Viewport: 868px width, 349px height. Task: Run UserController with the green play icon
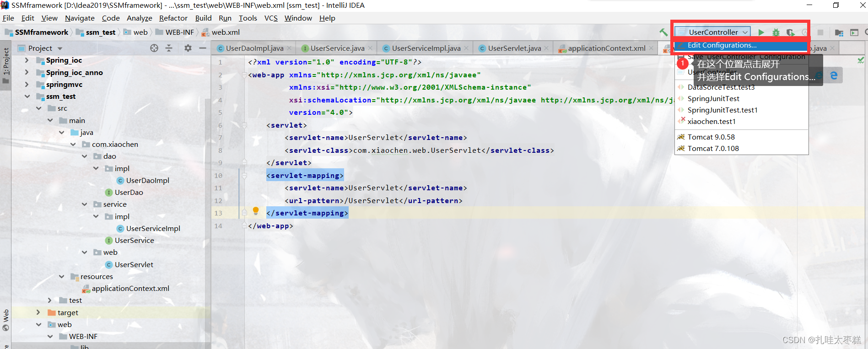761,32
